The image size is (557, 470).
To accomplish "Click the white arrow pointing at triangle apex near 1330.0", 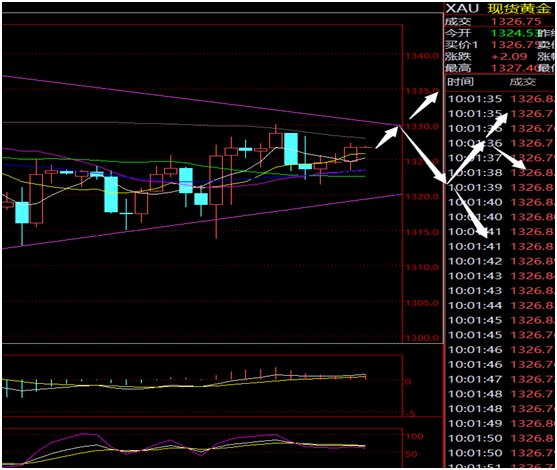I will 388,137.
